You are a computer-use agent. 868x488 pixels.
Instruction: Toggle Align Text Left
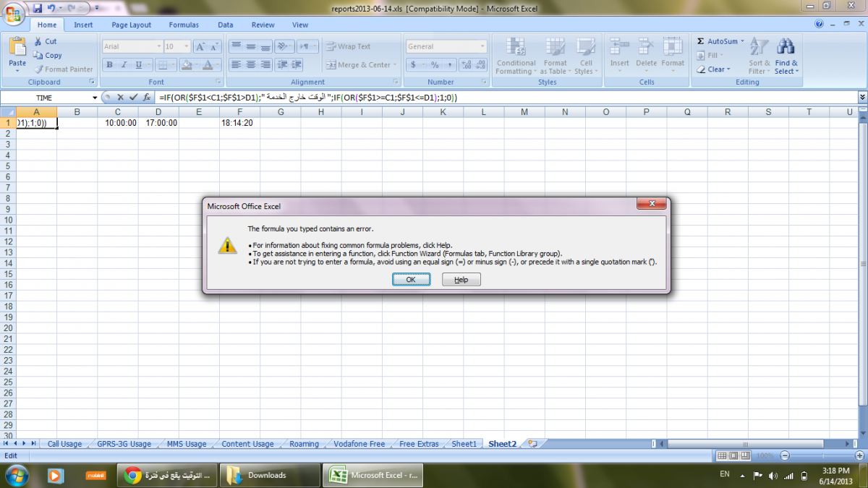point(236,65)
